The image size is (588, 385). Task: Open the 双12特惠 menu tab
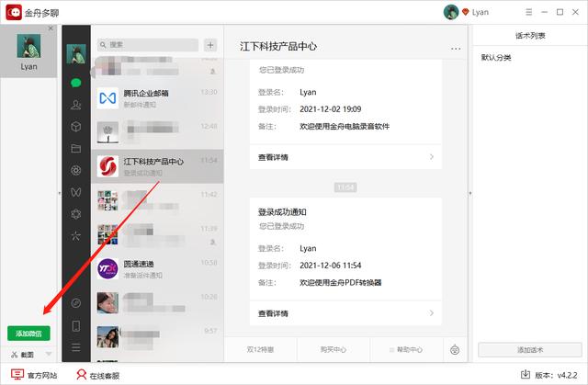[x=260, y=349]
